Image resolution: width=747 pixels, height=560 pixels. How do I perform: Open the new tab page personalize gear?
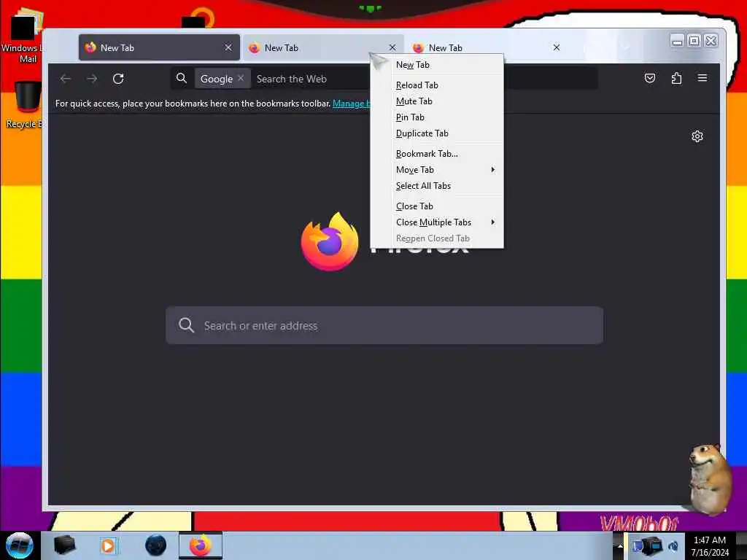(697, 136)
